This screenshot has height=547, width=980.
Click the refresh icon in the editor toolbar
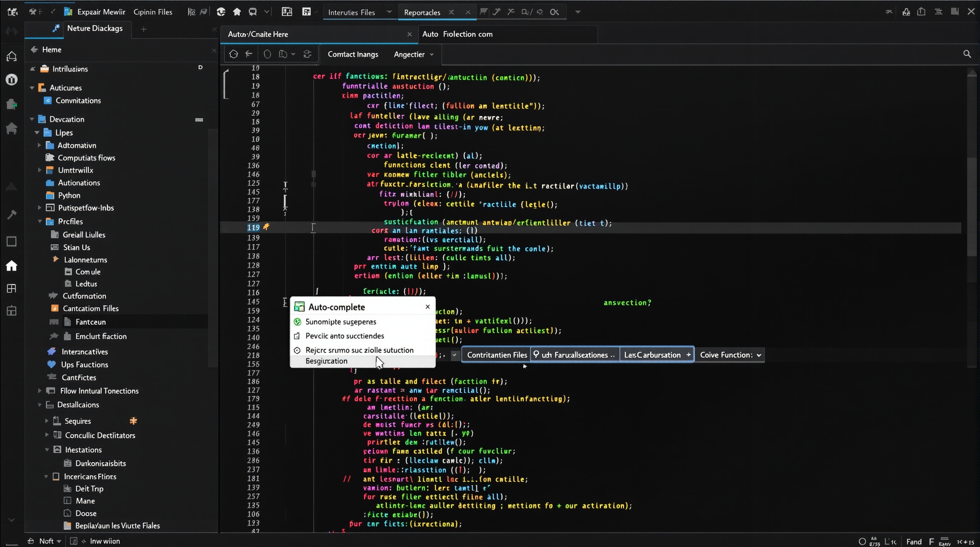[307, 54]
